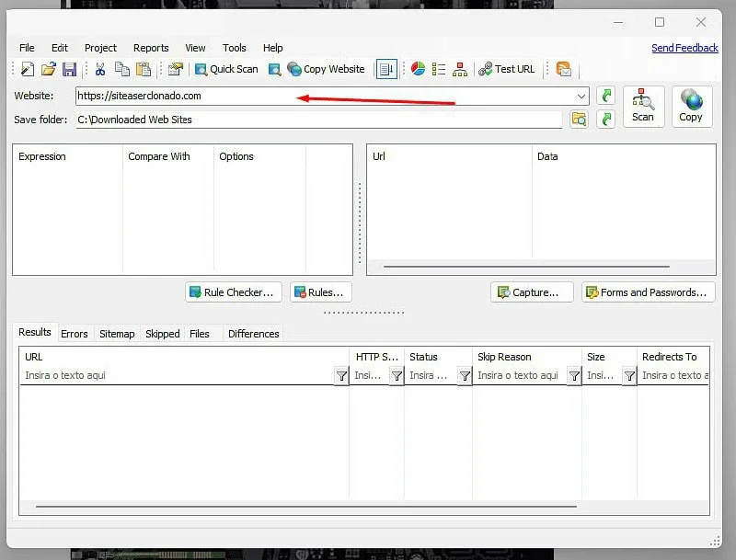The height and width of the screenshot is (560, 736).
Task: Toggle the highlighted list view toolbar button
Action: (386, 69)
